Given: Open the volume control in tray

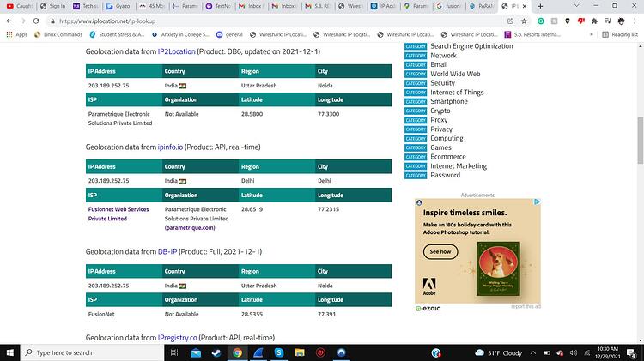Looking at the screenshot, I should click(574, 352).
